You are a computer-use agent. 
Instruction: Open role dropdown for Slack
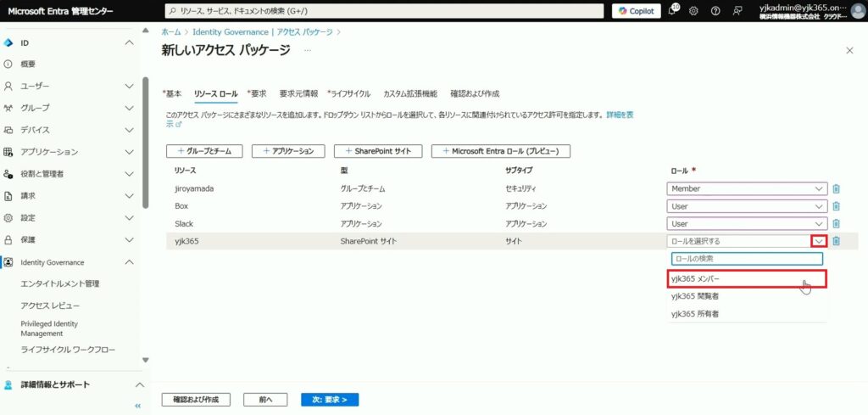[x=748, y=224]
